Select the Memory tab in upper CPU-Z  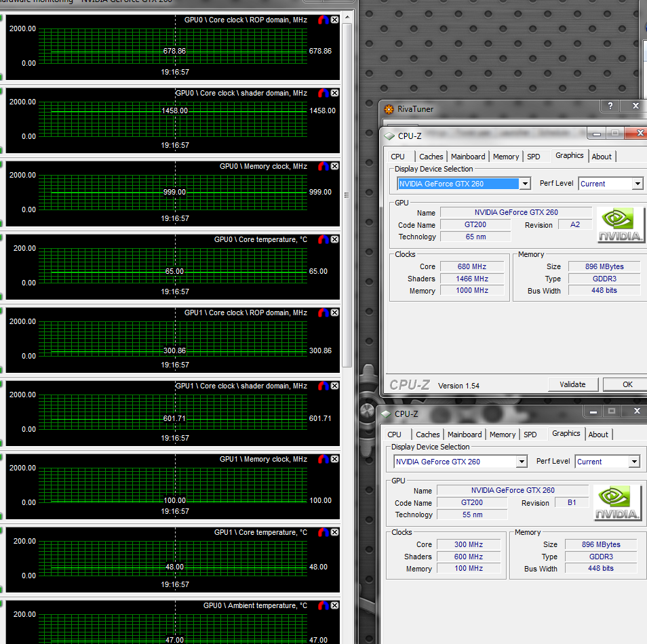coord(506,157)
